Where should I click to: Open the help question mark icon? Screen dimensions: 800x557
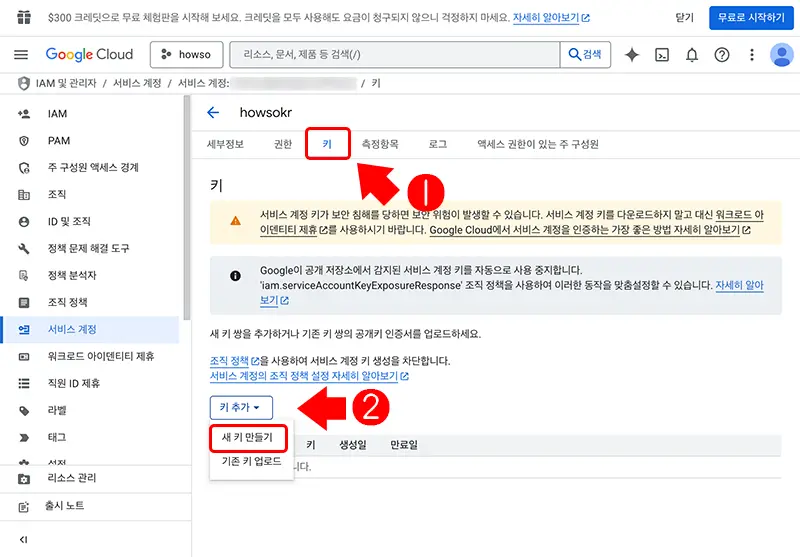point(721,55)
